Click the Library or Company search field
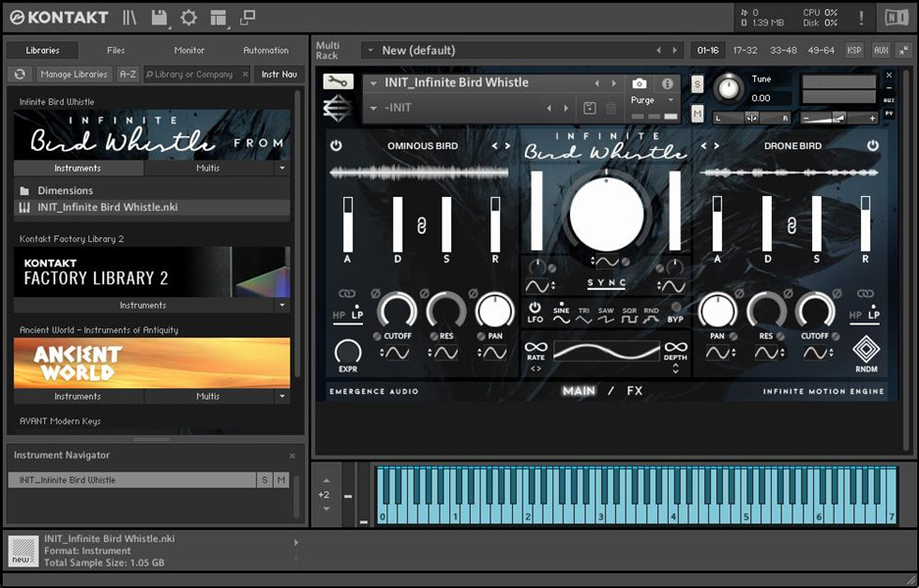919x588 pixels. click(196, 74)
